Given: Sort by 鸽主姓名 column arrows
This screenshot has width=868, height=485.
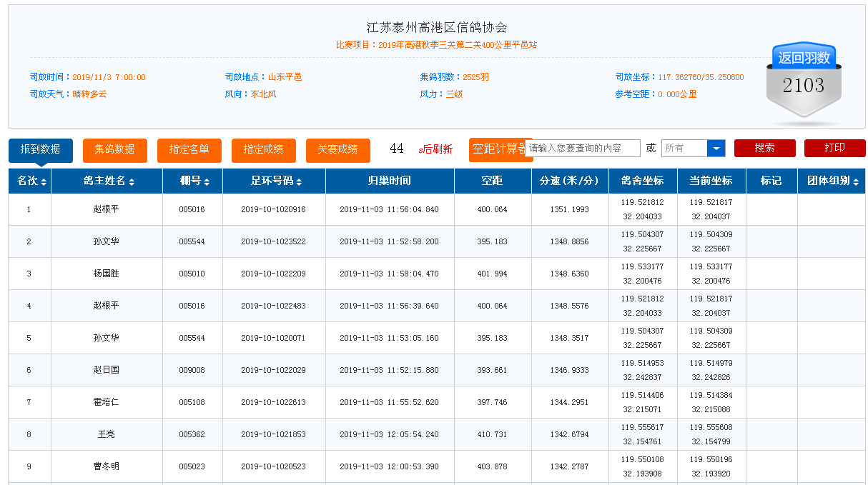Looking at the screenshot, I should pos(132,182).
